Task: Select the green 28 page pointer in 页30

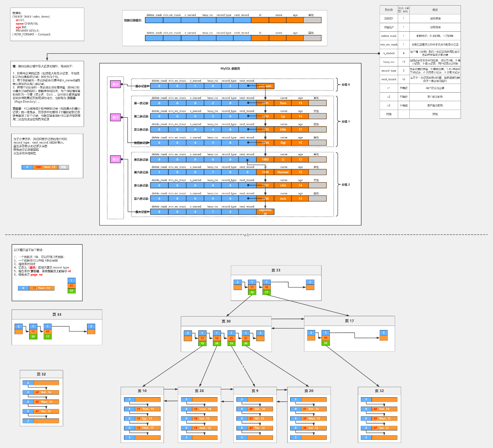Action: tap(217, 343)
